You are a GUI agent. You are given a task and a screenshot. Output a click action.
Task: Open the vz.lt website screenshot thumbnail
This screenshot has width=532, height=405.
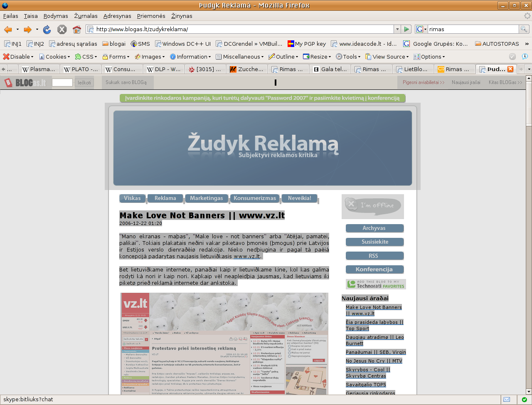224,343
